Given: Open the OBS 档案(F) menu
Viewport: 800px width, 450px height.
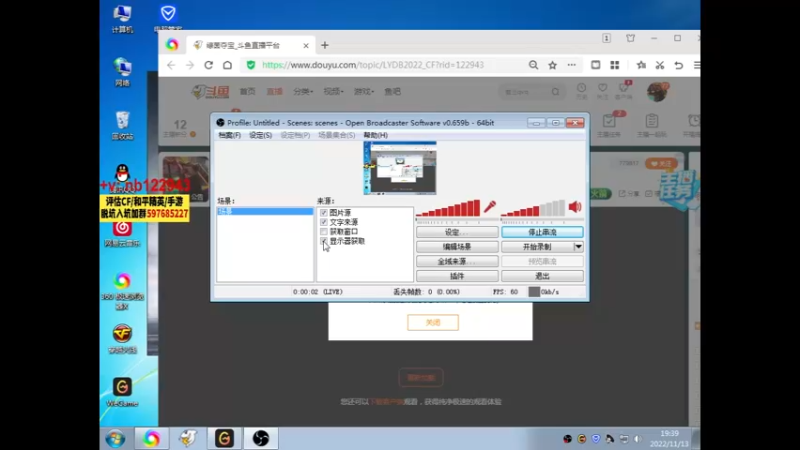Looking at the screenshot, I should [229, 135].
